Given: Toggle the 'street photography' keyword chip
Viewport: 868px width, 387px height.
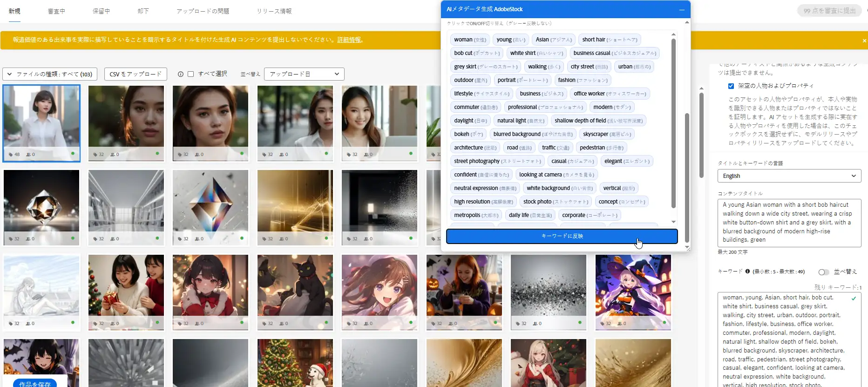Looking at the screenshot, I should (x=497, y=161).
